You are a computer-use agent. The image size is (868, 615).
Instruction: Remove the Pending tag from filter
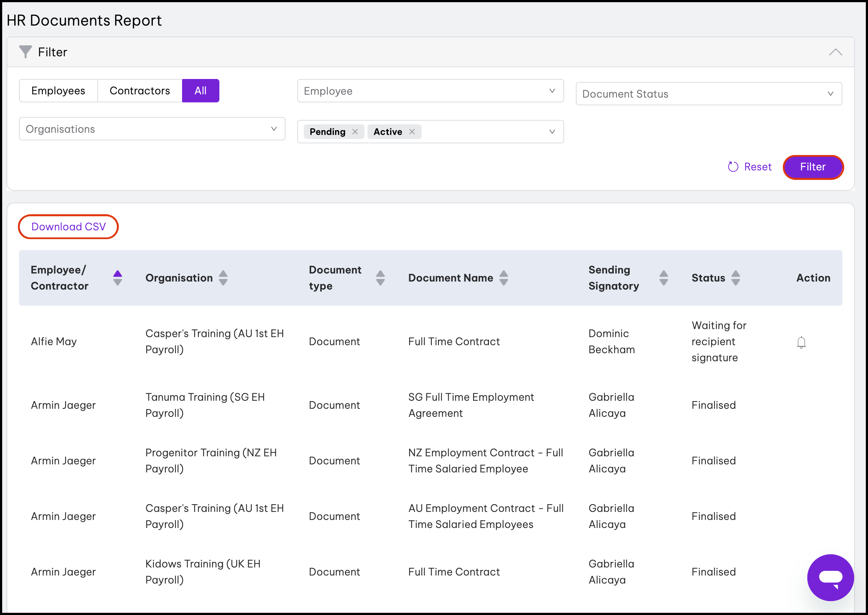(x=355, y=132)
